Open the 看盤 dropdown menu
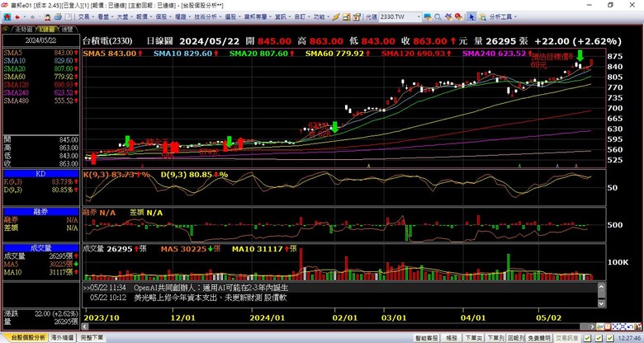 pos(106,17)
